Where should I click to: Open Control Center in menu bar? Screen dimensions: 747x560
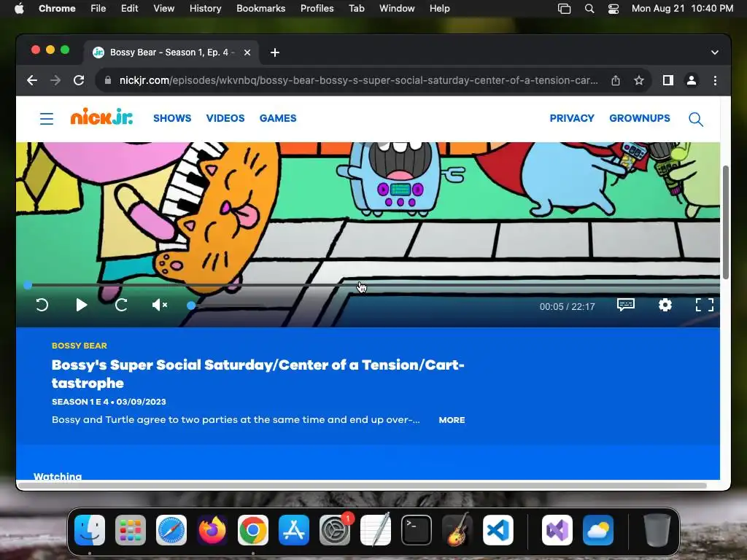(613, 9)
